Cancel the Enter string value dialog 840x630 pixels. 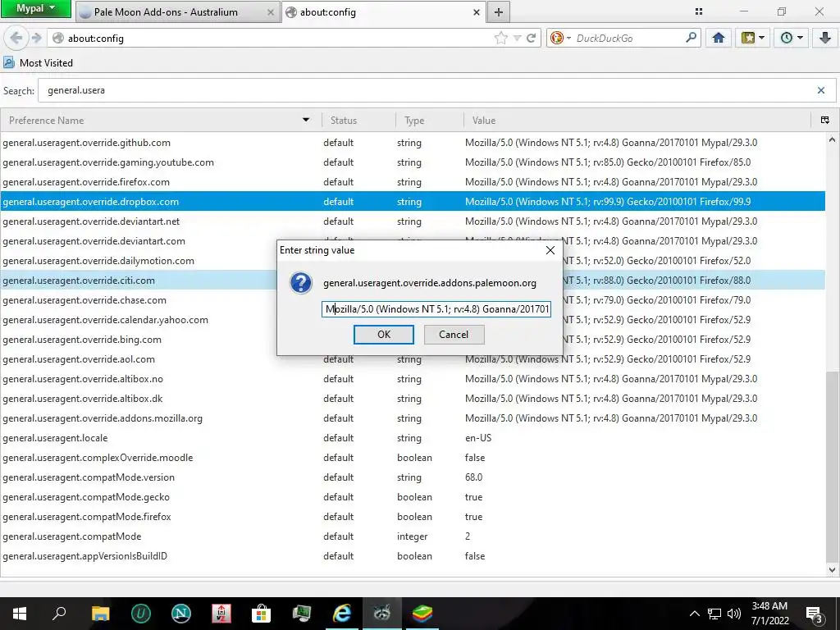(x=454, y=335)
